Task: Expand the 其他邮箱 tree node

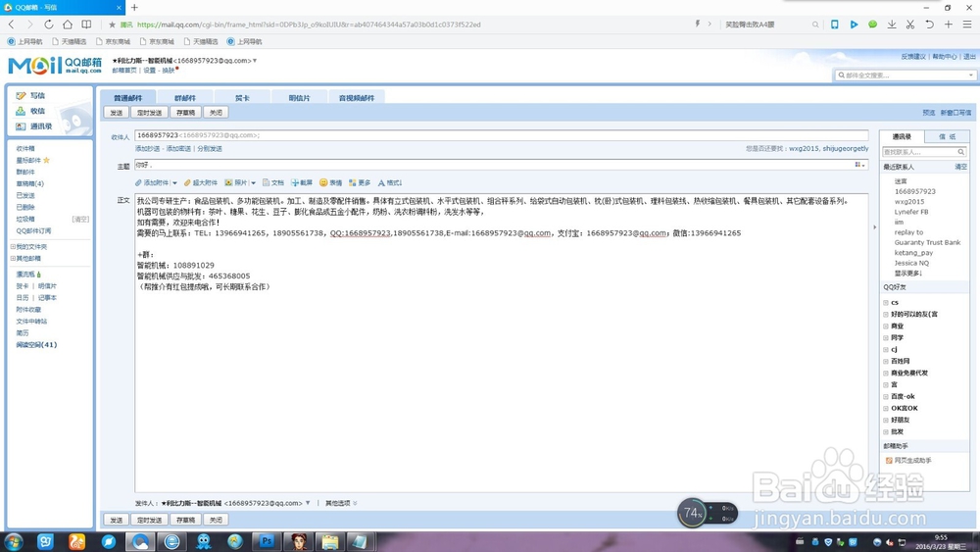Action: [13, 258]
